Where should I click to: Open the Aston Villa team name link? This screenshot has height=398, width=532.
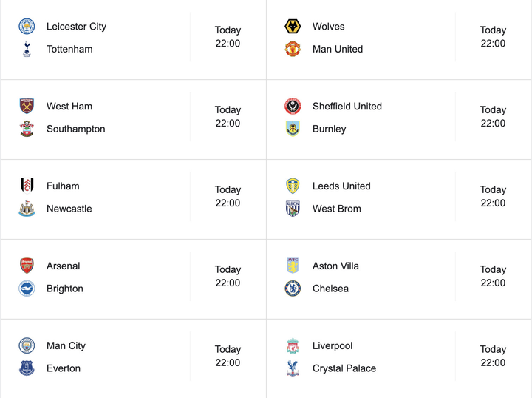coord(335,266)
